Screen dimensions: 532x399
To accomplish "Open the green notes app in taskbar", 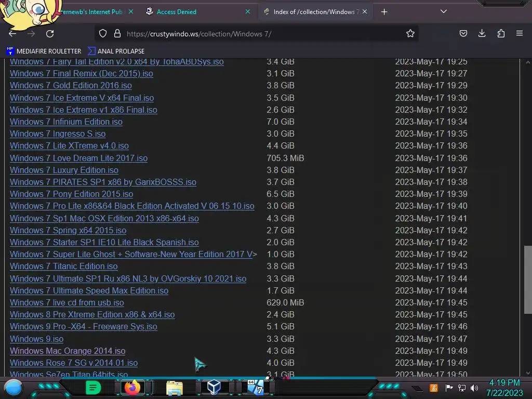I will coord(93,388).
